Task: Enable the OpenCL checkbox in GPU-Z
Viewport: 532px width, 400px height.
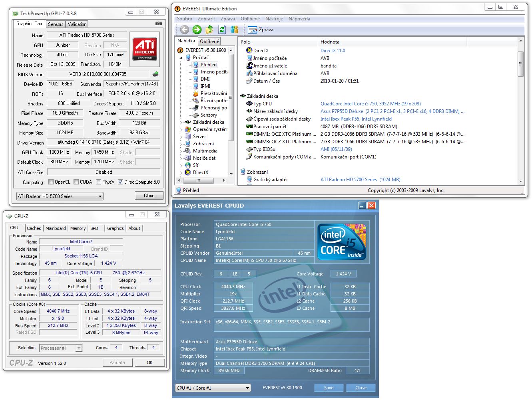Action: (x=51, y=182)
